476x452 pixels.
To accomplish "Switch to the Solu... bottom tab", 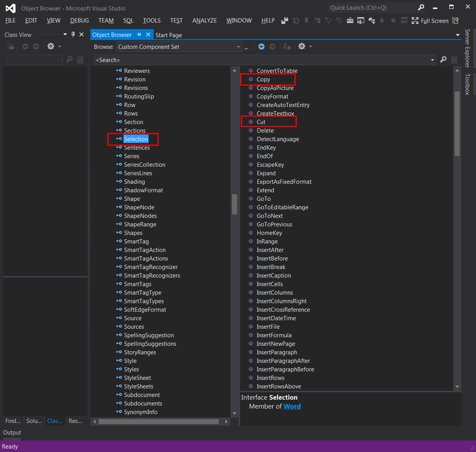I will click(34, 421).
